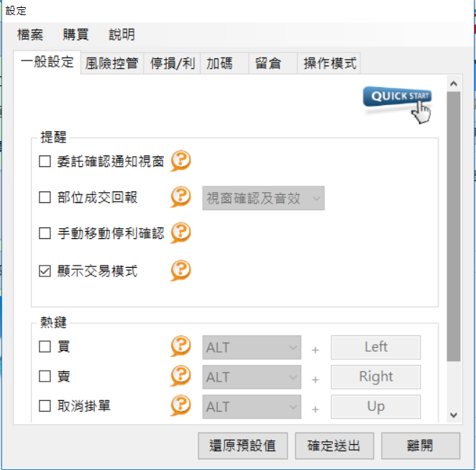The image size is (476, 470).
Task: Open the 檔案 menu
Action: tap(30, 35)
